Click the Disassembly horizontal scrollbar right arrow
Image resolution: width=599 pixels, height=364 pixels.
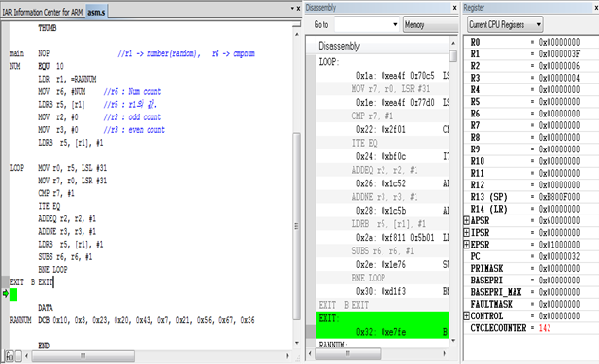(x=445, y=353)
